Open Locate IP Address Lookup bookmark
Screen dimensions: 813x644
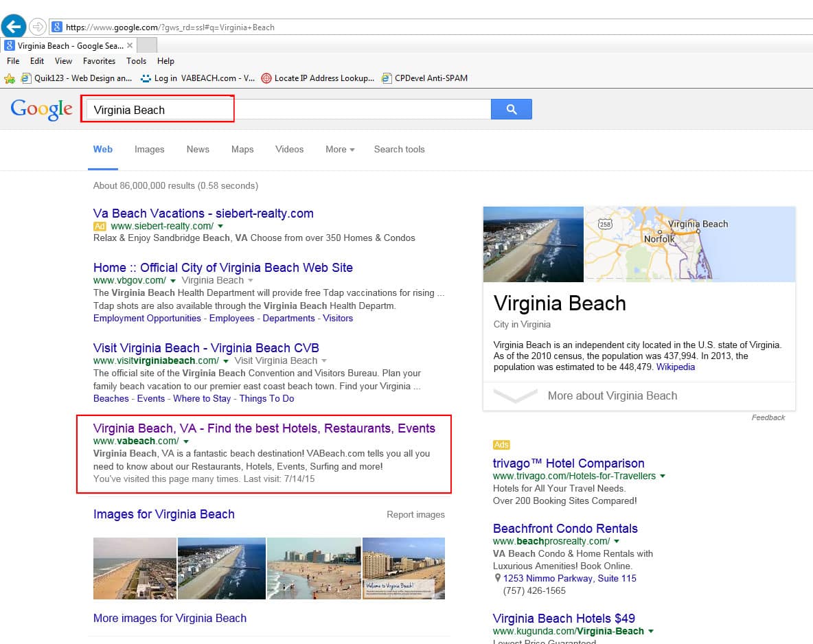317,78
